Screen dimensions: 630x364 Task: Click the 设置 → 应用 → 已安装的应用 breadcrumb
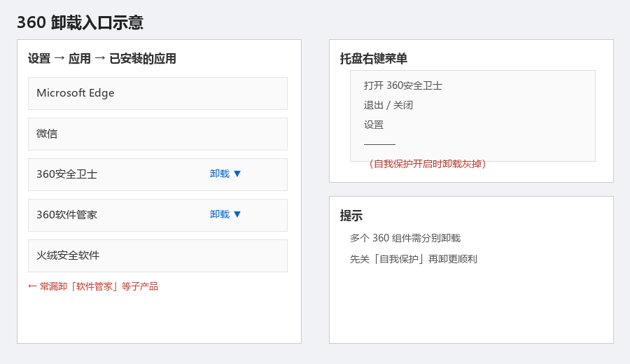tap(102, 59)
